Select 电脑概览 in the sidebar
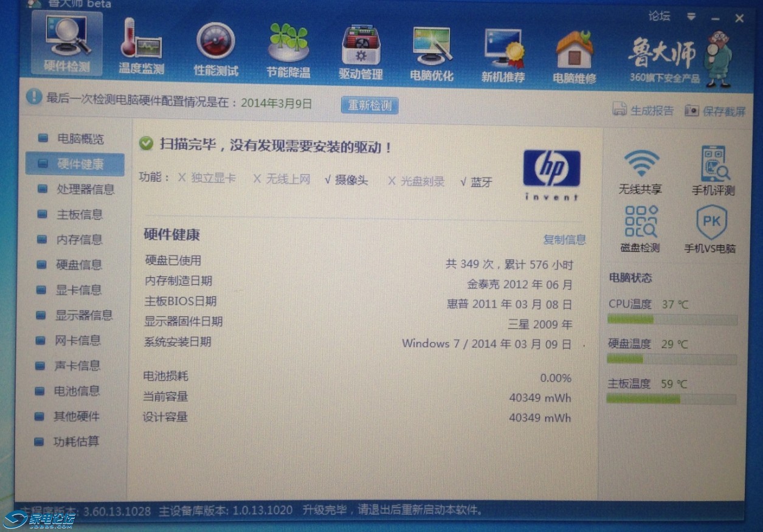Screen dimensions: 763x532 tap(80, 139)
